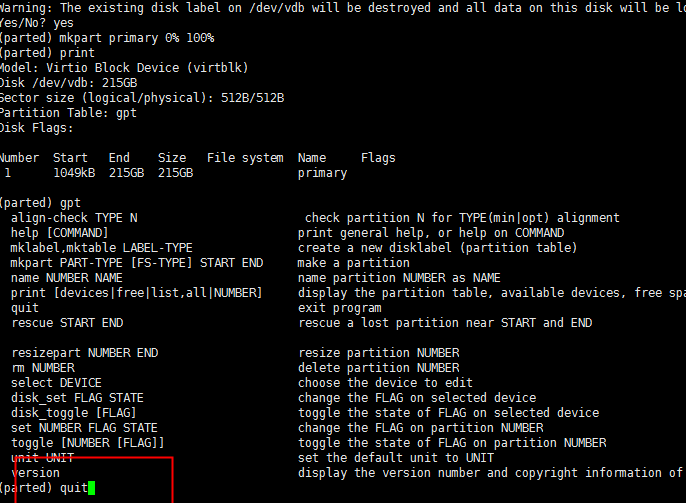Click the 'Flags' column header
Screen dimensions: 686x503
point(378,158)
